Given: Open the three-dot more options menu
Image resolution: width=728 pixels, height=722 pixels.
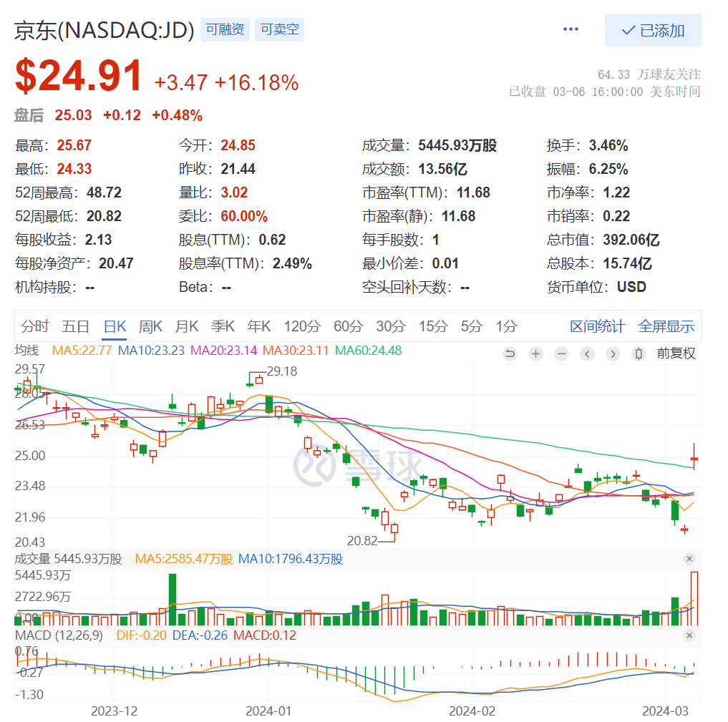Looking at the screenshot, I should [x=571, y=29].
